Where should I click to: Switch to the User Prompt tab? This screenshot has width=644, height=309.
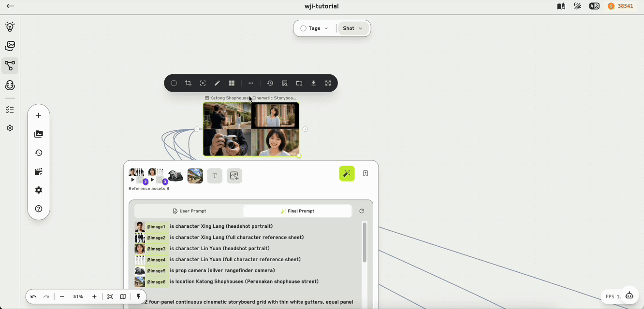click(x=189, y=211)
